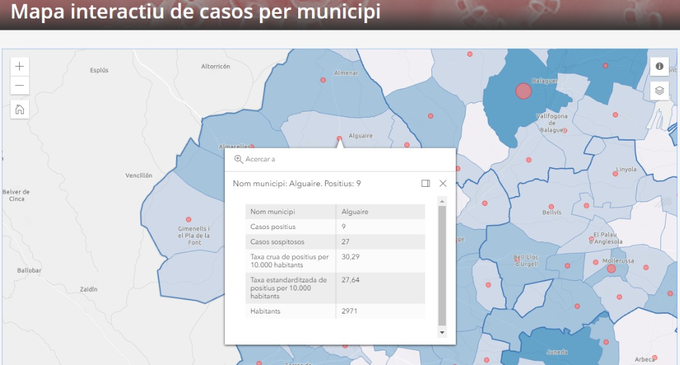Select the Linyola case marker
Image resolution: width=680 pixels, height=365 pixels.
[x=615, y=174]
